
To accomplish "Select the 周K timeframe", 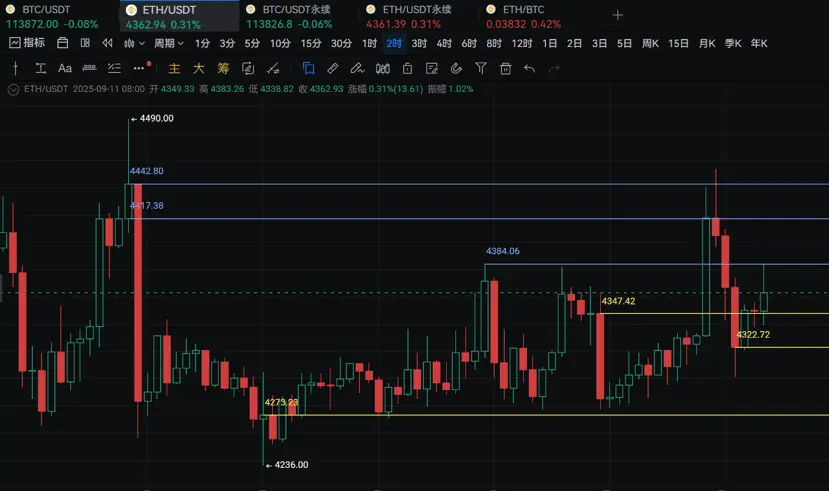I will click(x=650, y=43).
